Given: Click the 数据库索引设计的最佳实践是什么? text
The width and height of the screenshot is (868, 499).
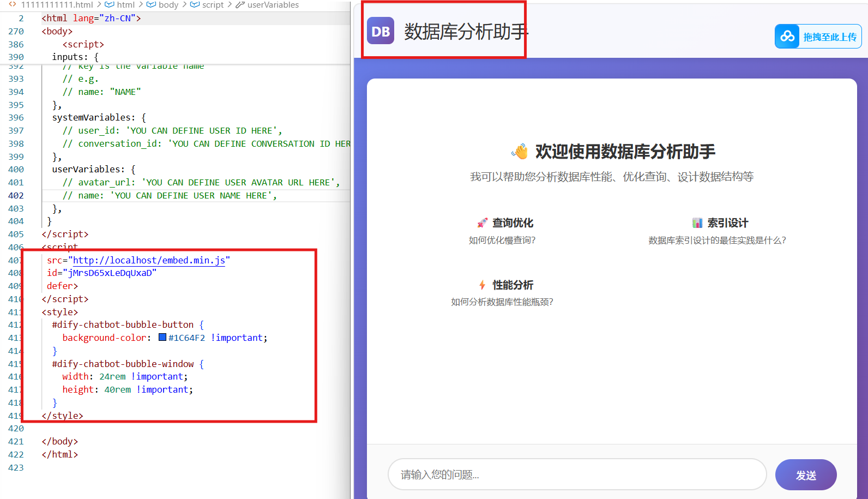Looking at the screenshot, I should (718, 240).
